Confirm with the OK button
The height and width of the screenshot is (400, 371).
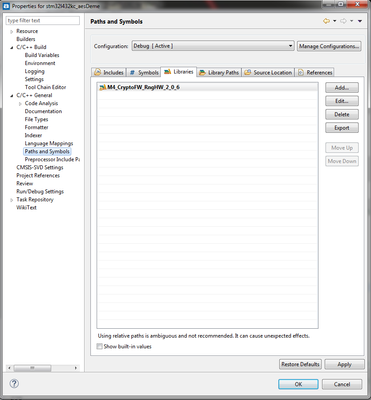(x=298, y=384)
